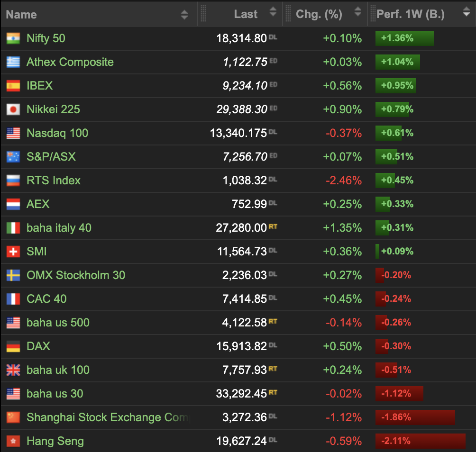Image resolution: width=476 pixels, height=452 pixels.
Task: Click France flag icon for CAC 40
Action: tap(13, 299)
